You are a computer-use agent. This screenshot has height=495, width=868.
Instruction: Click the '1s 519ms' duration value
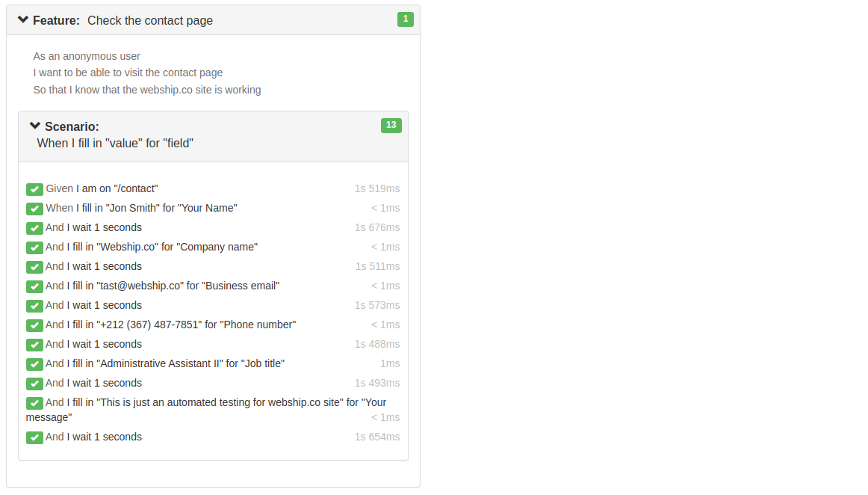coord(377,188)
